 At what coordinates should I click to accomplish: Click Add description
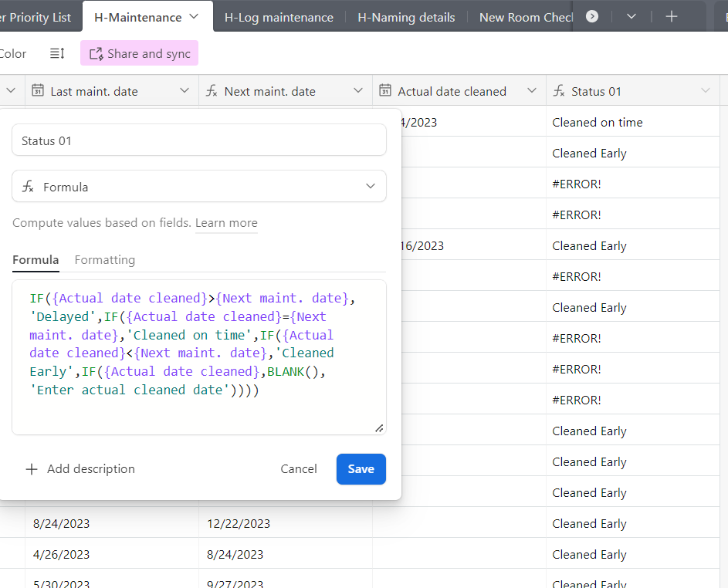80,468
